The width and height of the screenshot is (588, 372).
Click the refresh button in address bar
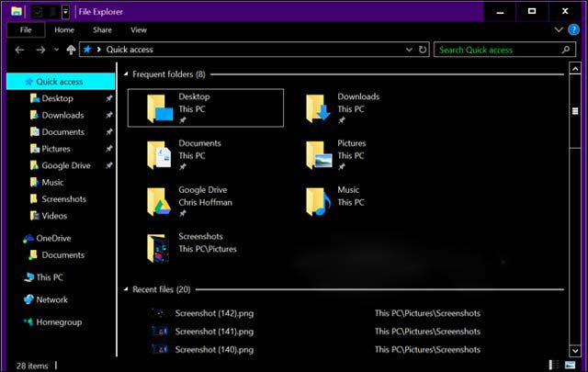pyautogui.click(x=423, y=50)
